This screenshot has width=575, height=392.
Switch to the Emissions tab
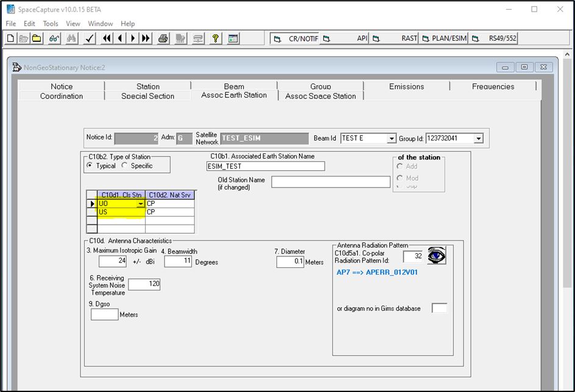(x=407, y=86)
